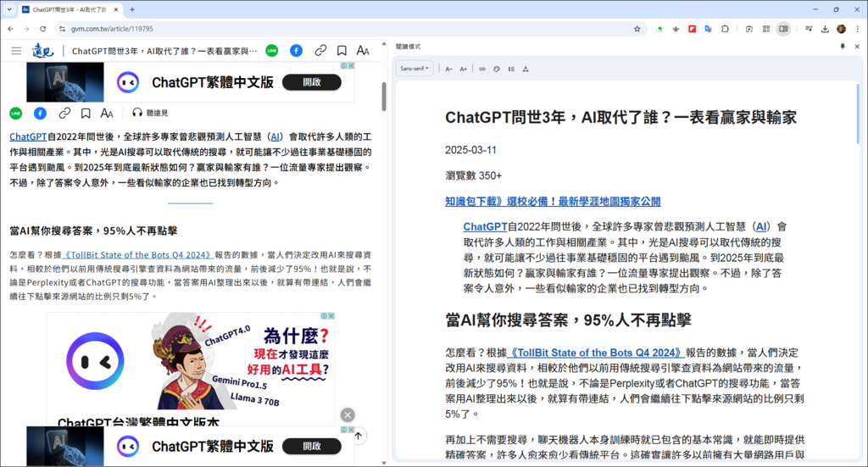Select the ChatGPT問世3年 browser tab
868x467 pixels.
pyautogui.click(x=68, y=9)
